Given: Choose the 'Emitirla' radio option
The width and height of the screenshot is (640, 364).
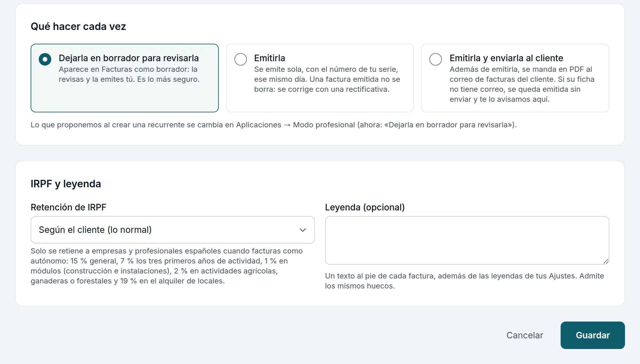Looking at the screenshot, I should coord(241,59).
